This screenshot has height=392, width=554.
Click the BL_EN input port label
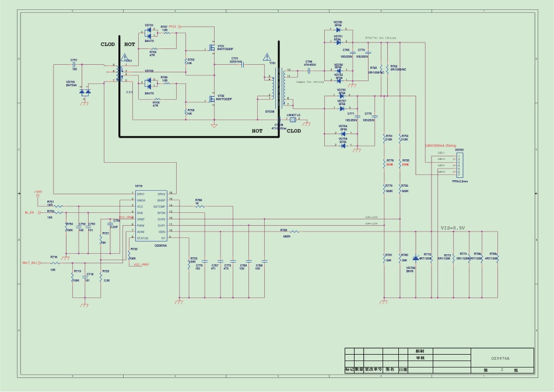click(x=30, y=213)
